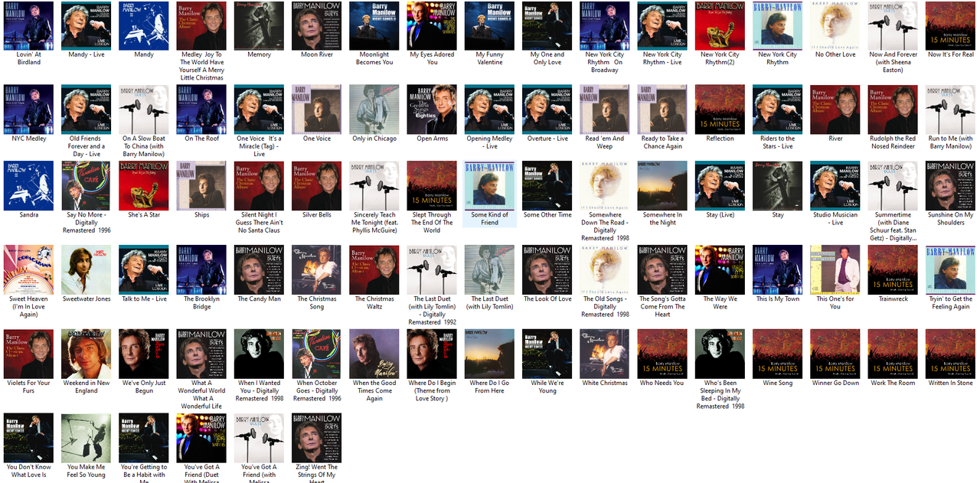The height and width of the screenshot is (483, 980).
Task: Select While We're Young file icon
Action: coord(547,354)
